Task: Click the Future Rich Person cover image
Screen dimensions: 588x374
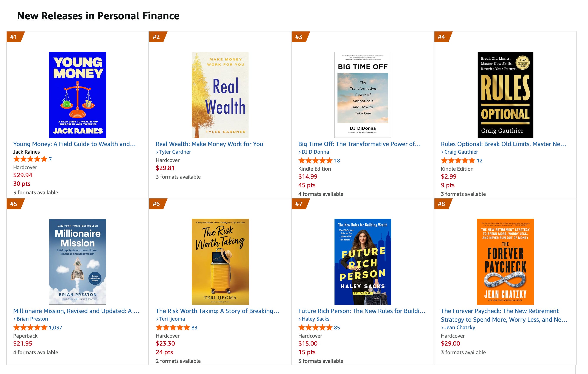Action: coord(363,261)
